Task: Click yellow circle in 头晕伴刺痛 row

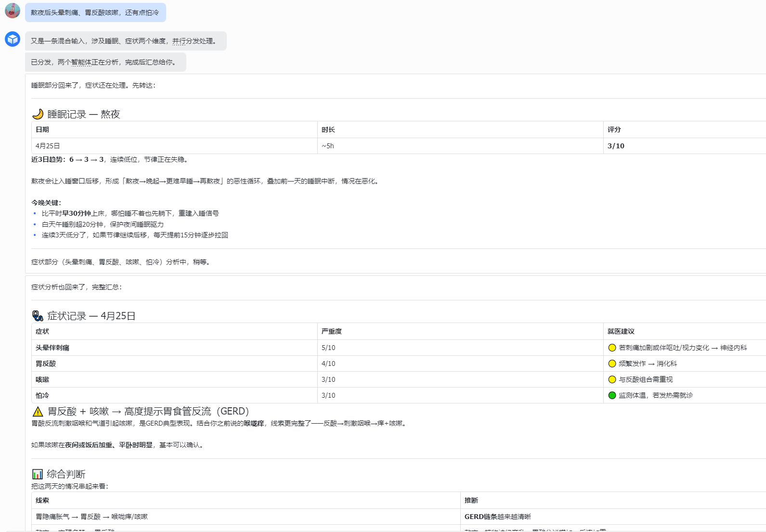Action: [612, 348]
